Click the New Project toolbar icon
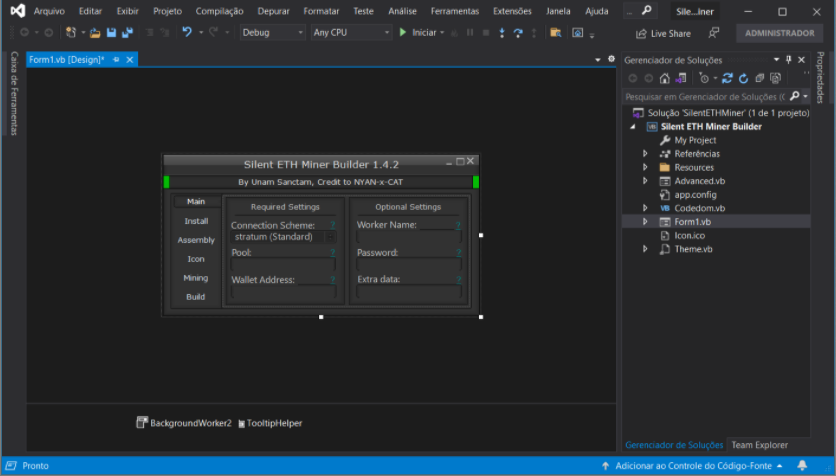The image size is (836, 476). (x=70, y=33)
